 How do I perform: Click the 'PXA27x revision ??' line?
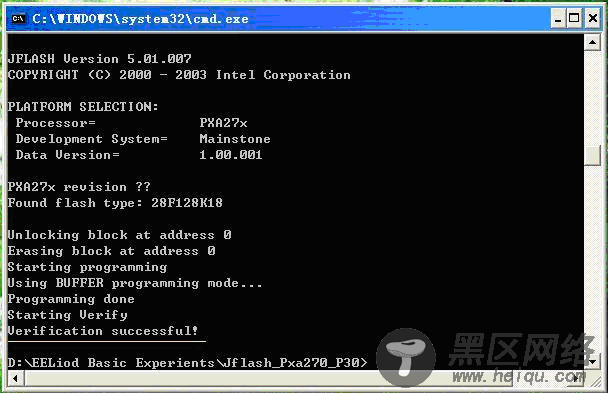click(79, 187)
